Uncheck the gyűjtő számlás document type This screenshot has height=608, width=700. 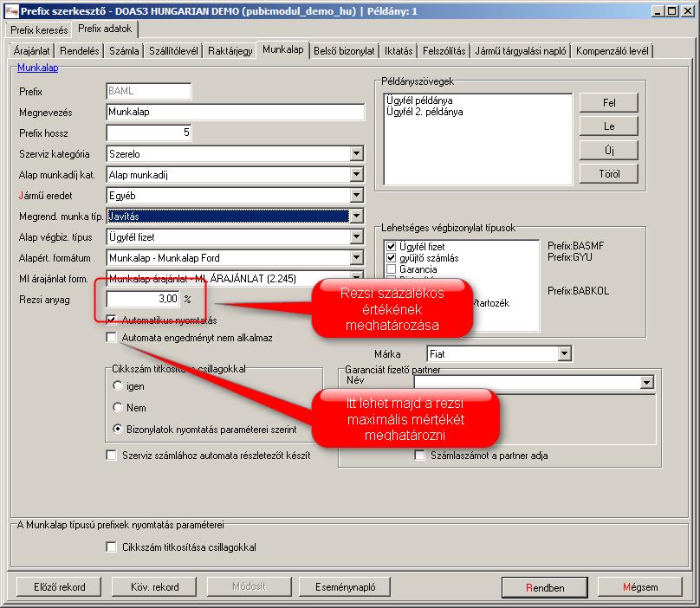click(x=391, y=257)
